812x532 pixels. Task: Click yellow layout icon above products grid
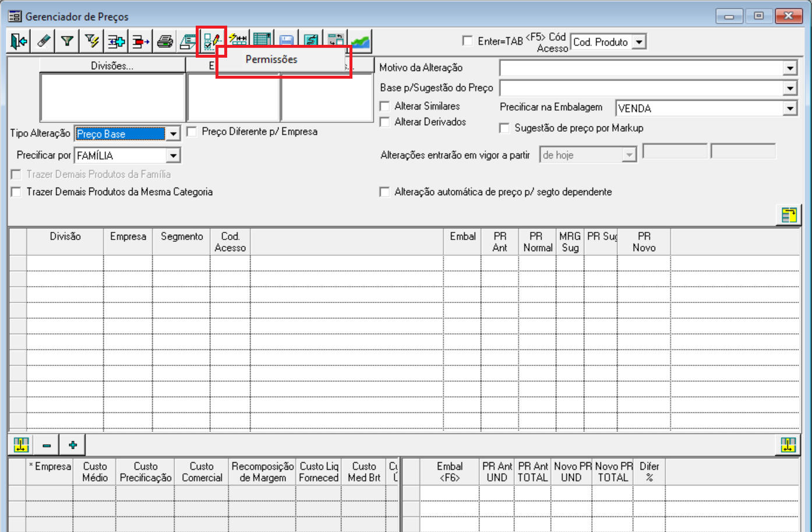coord(789,215)
